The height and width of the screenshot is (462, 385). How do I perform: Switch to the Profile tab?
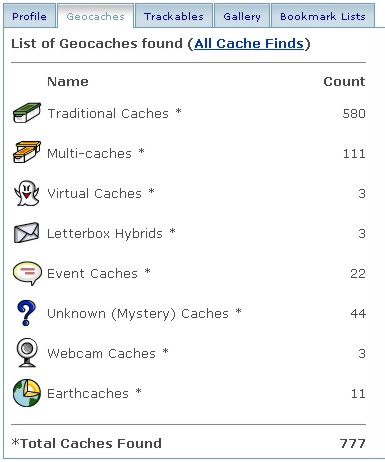(x=29, y=16)
